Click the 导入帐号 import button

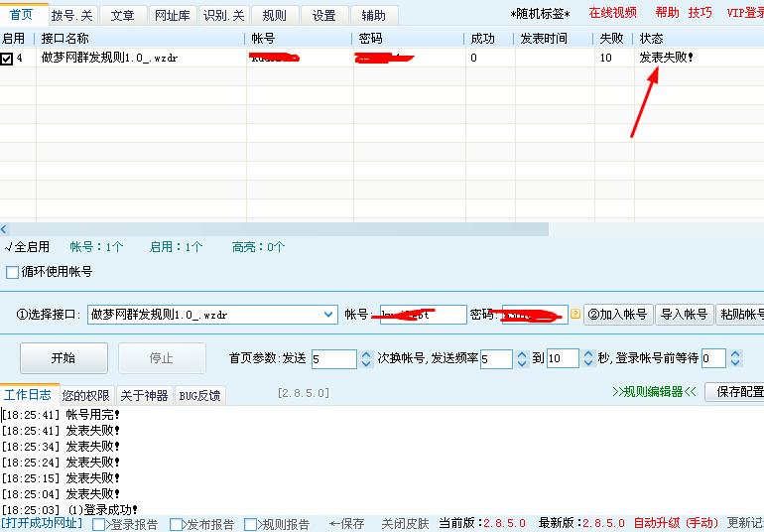point(684,315)
